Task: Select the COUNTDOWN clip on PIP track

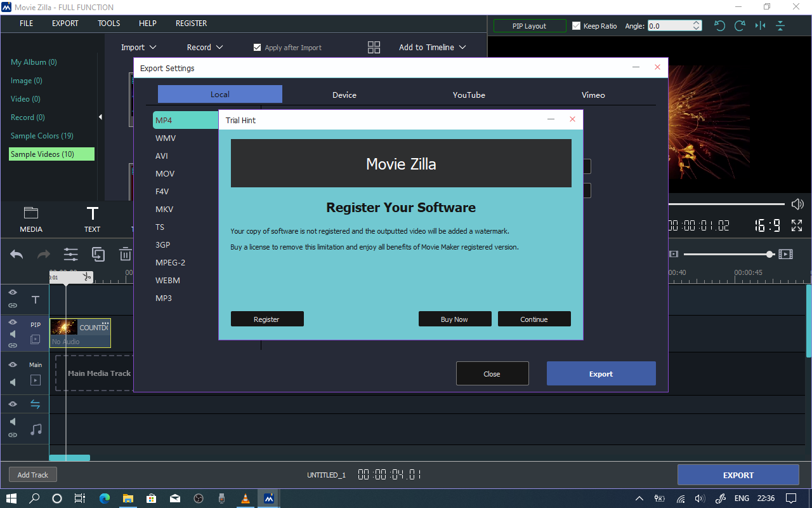Action: click(x=80, y=333)
